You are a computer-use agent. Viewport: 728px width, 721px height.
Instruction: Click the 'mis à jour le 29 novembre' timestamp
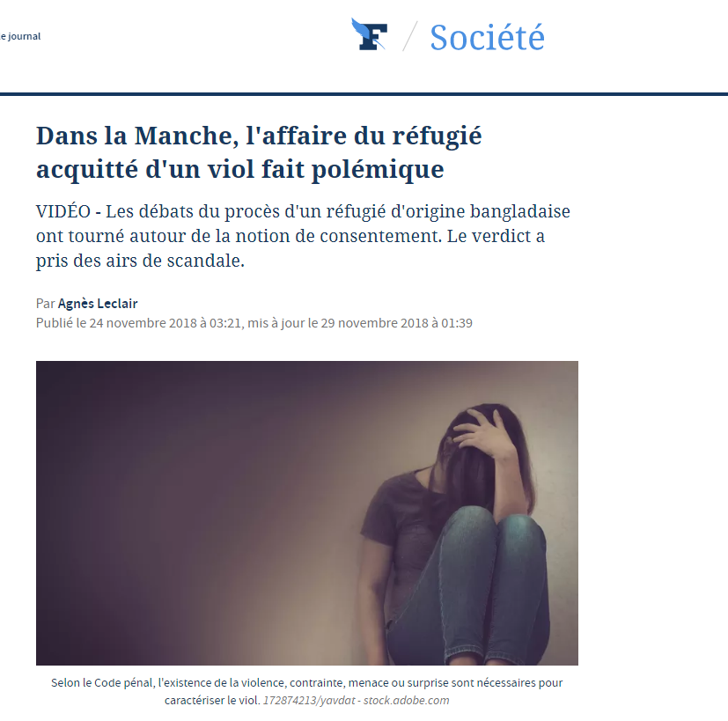click(360, 323)
